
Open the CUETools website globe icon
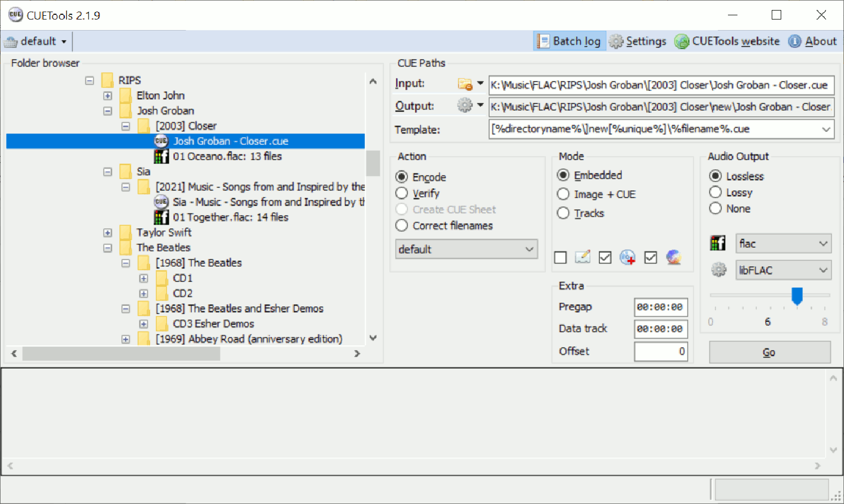click(x=682, y=41)
